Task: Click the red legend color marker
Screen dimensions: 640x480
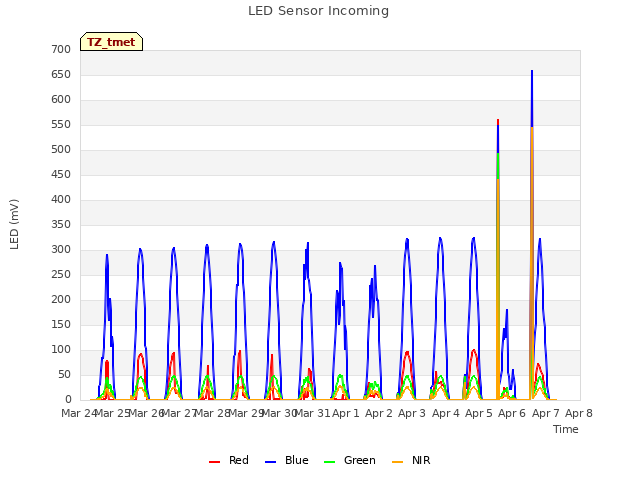Action: [x=214, y=462]
